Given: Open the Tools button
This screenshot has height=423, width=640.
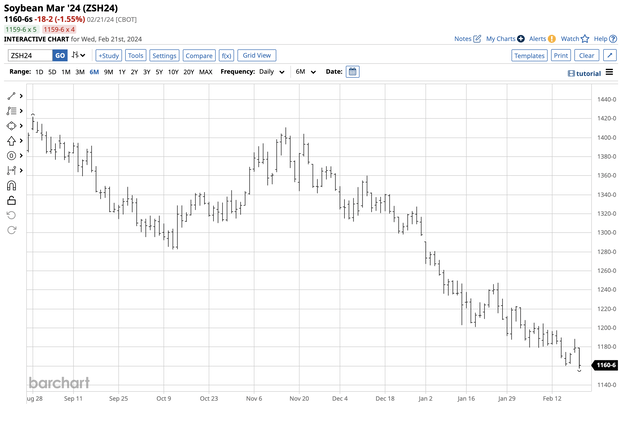Looking at the screenshot, I should pyautogui.click(x=136, y=56).
